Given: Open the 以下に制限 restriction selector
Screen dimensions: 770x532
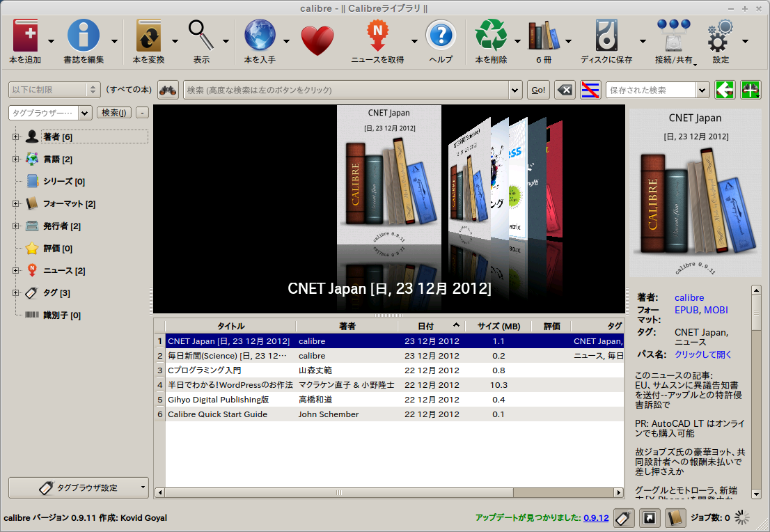Looking at the screenshot, I should click(x=54, y=90).
